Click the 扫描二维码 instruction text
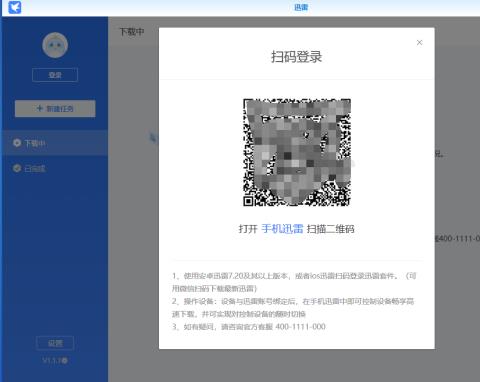 click(330, 229)
